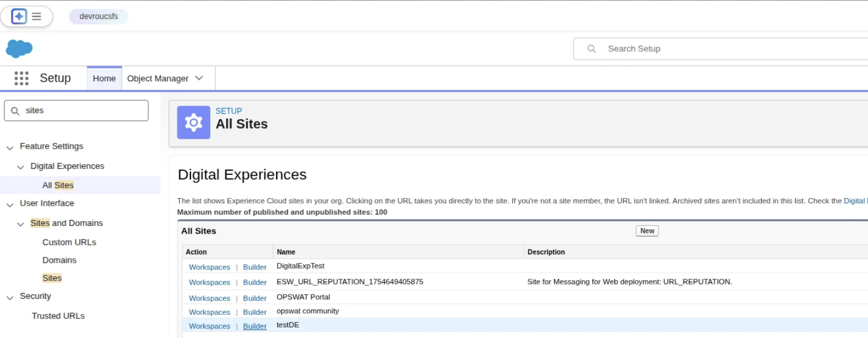Switch to the Home tab
868x338 pixels.
104,78
